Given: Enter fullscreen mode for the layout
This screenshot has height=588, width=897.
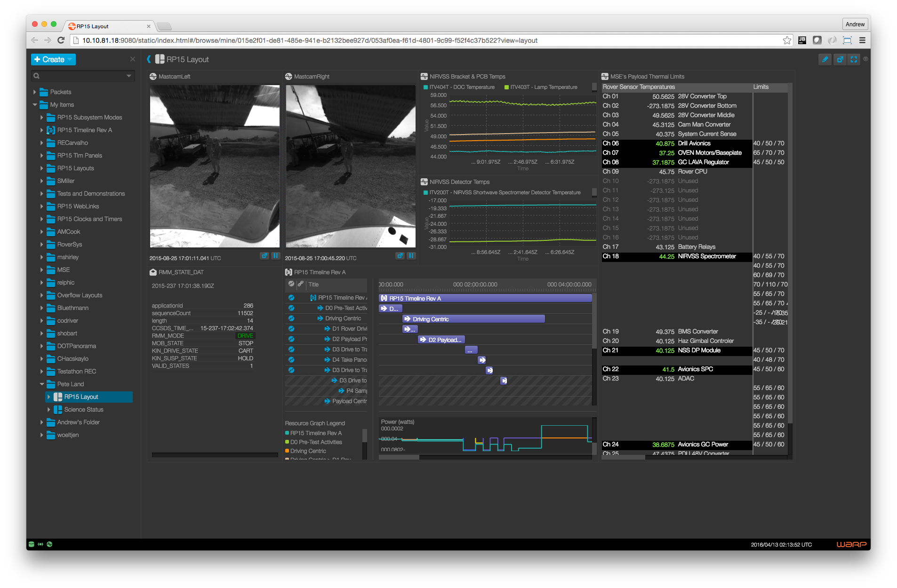Looking at the screenshot, I should click(854, 59).
